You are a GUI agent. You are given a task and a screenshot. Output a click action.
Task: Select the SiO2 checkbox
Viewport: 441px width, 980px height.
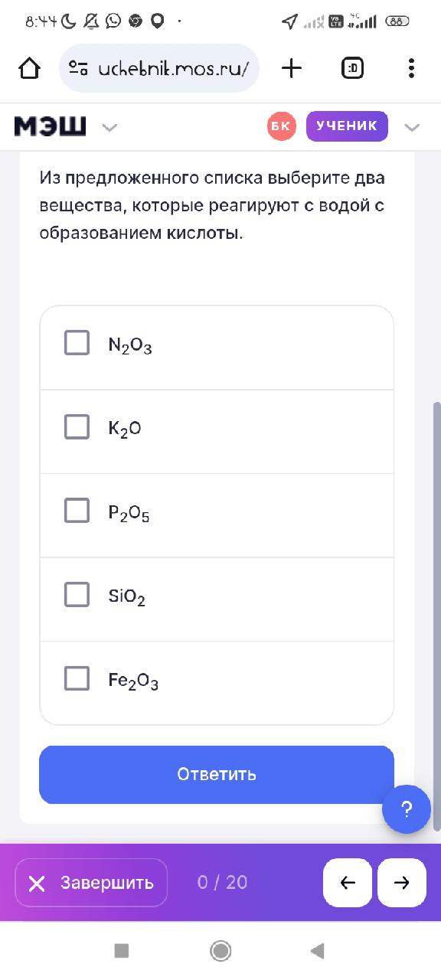(77, 594)
